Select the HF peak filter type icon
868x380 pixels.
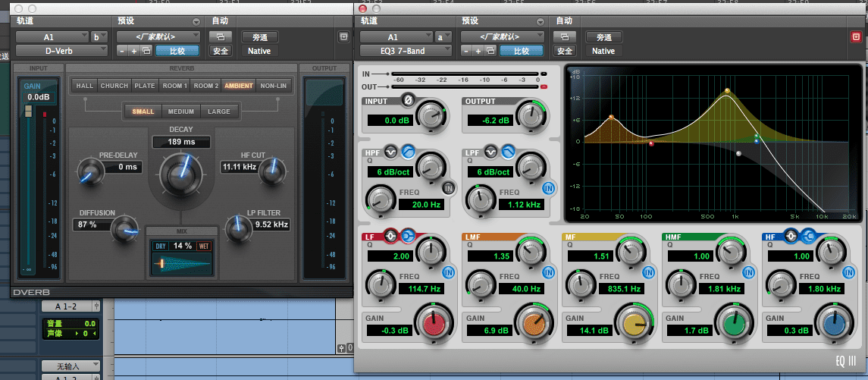point(791,236)
